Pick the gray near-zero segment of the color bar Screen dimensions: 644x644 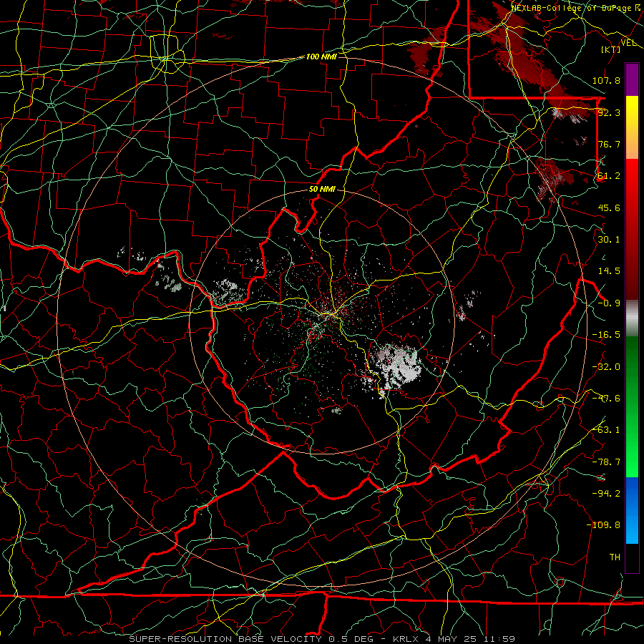tap(632, 318)
